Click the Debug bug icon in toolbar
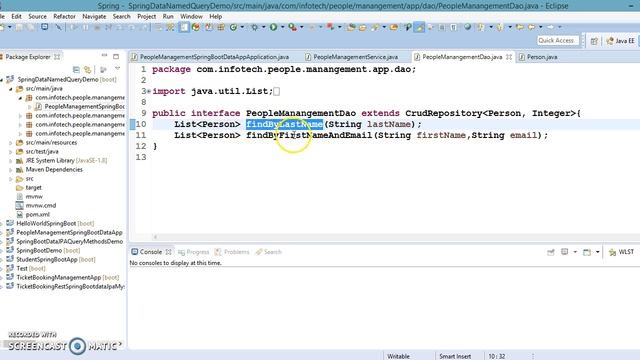 [254, 27]
